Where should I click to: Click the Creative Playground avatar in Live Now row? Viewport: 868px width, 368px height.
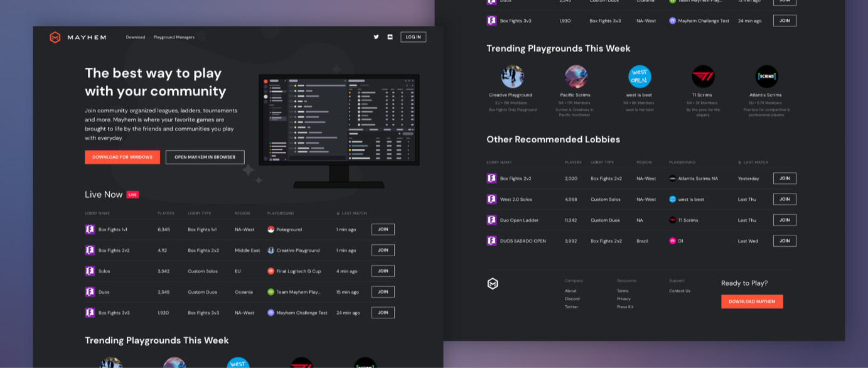coord(271,250)
